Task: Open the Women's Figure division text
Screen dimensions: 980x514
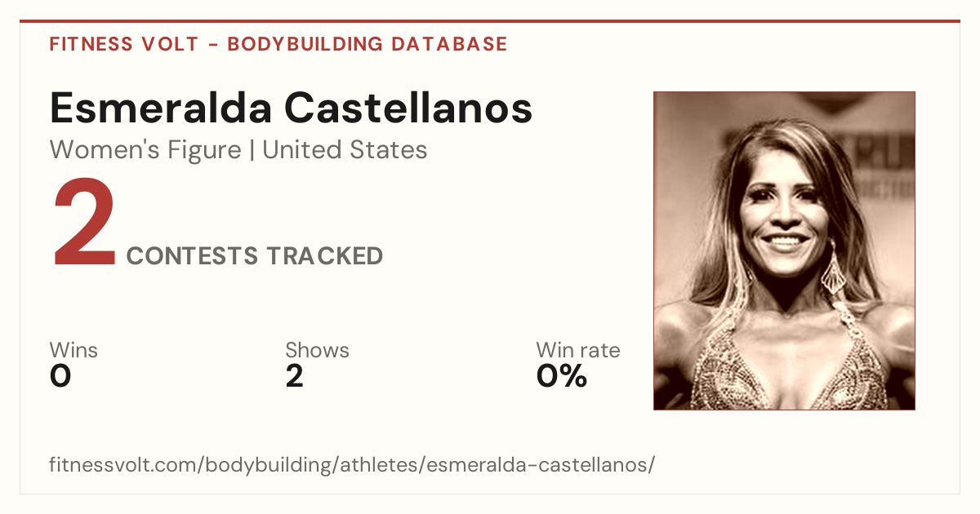Action: click(145, 150)
